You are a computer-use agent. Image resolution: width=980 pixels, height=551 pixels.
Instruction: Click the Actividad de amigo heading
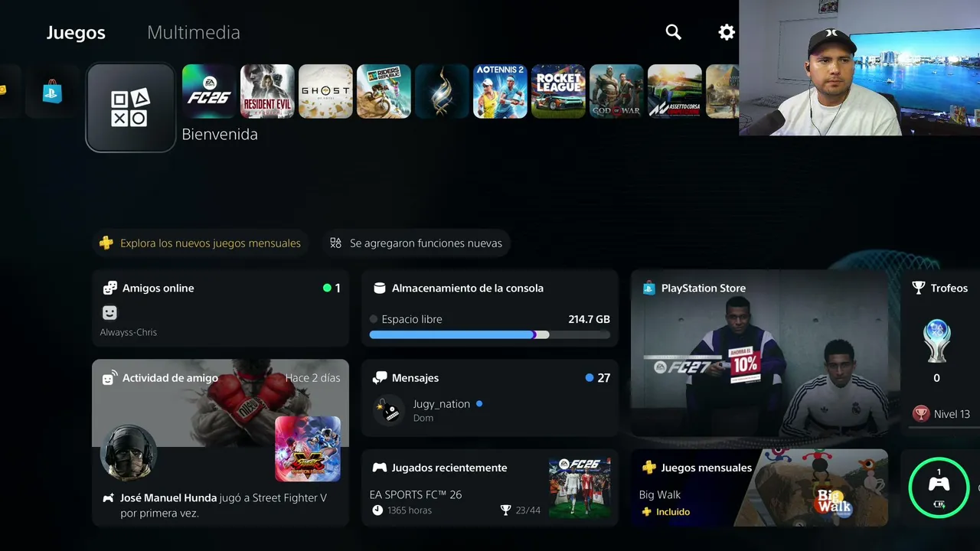pyautogui.click(x=170, y=378)
